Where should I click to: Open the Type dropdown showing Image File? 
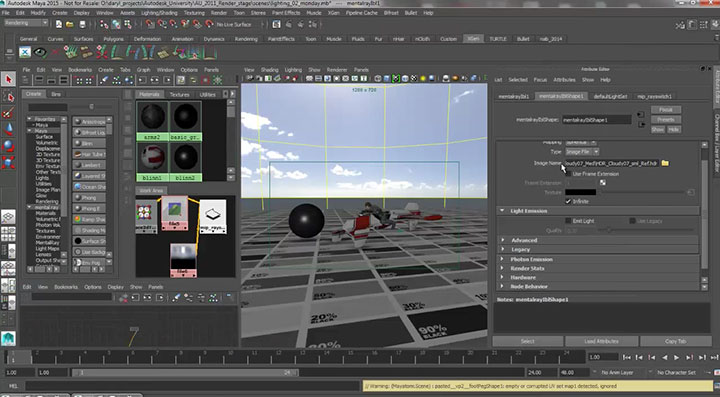point(582,151)
